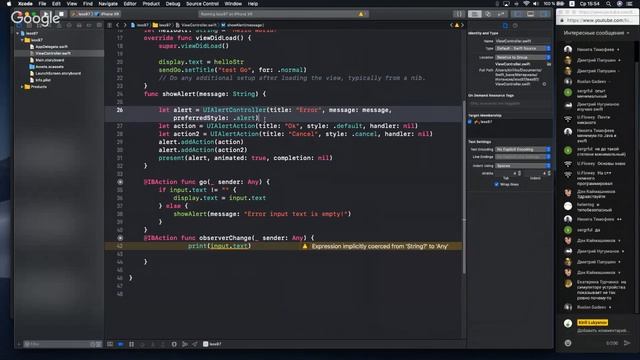Open the file Type dropdown in inspector

[523, 48]
